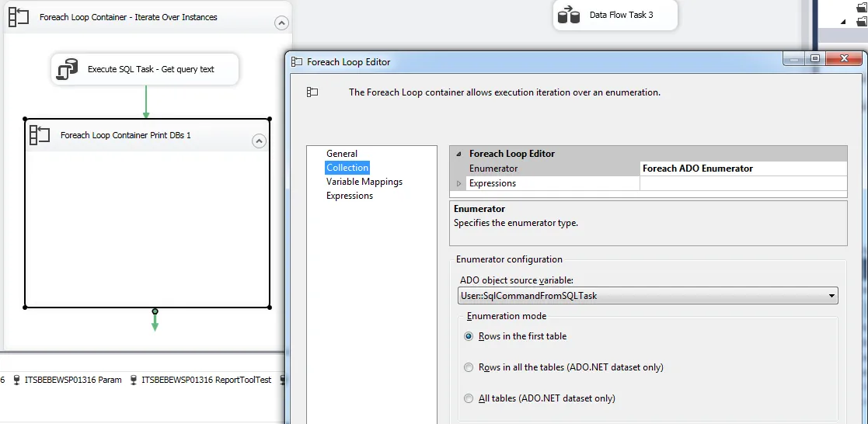Click the dropdown arrow of SqlCommandFromSQLTask box

pos(831,296)
